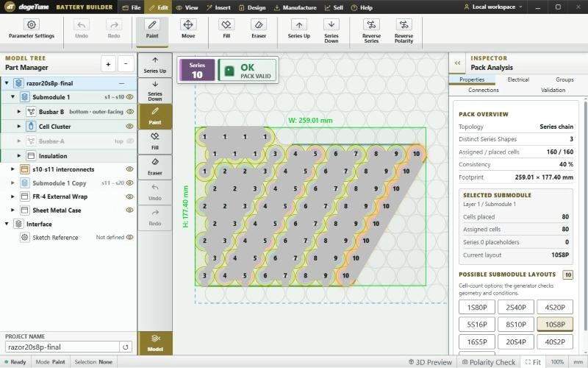Toggle visibility of Sketch Reference
The width and height of the screenshot is (588, 368).
(130, 237)
